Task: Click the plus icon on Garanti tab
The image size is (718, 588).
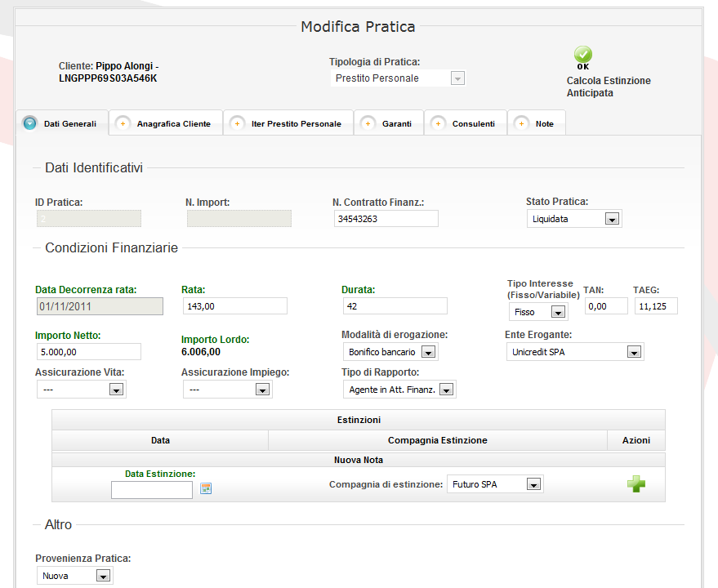Action: pyautogui.click(x=368, y=123)
